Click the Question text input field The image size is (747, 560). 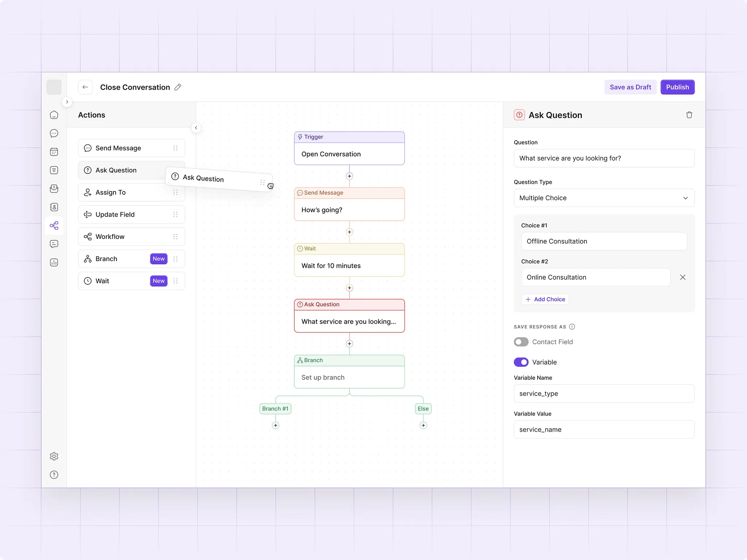click(x=604, y=158)
